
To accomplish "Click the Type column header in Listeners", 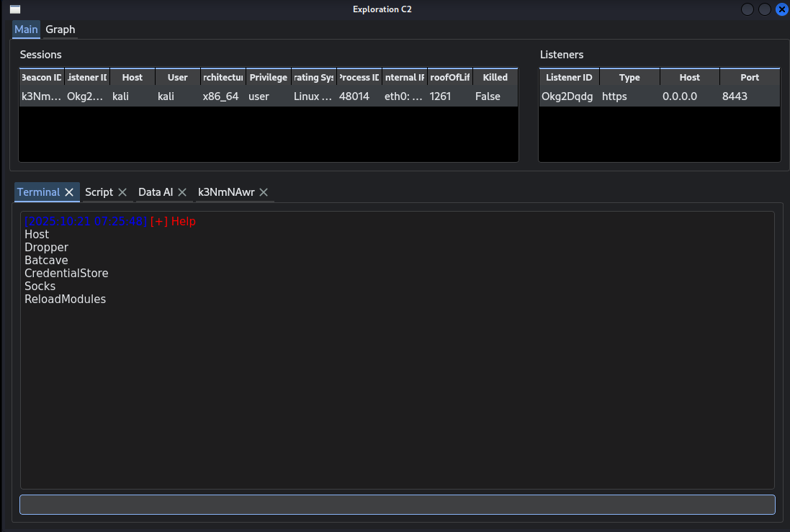I will point(629,78).
